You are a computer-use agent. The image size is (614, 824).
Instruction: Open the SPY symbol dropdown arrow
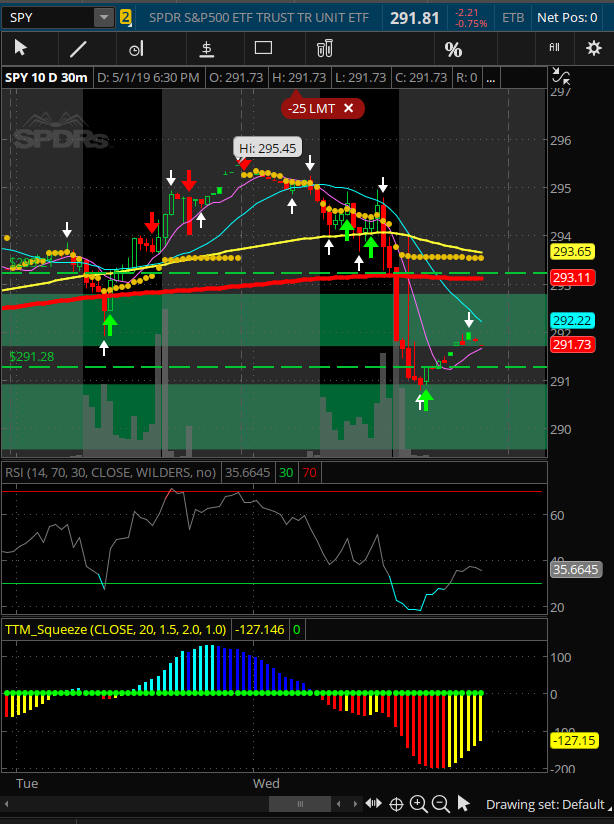[x=104, y=17]
